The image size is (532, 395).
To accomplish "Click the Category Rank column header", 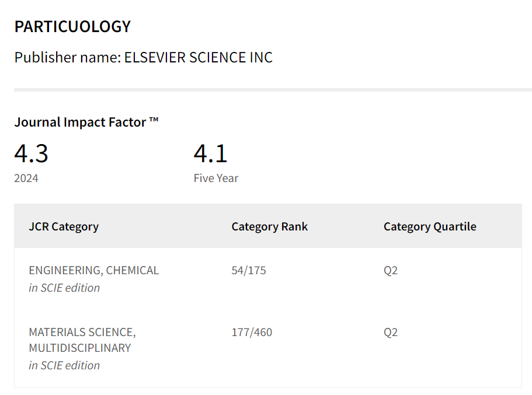I will (269, 226).
